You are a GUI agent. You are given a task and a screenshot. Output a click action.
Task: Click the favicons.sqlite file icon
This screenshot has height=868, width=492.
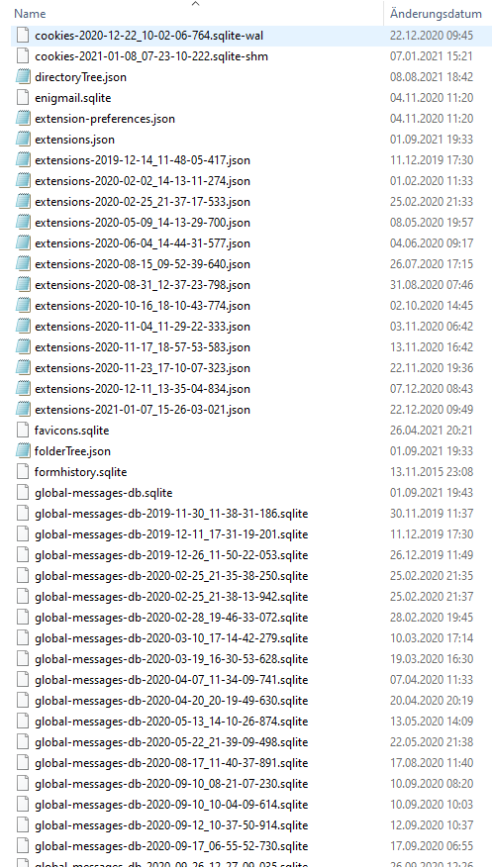pos(22,431)
